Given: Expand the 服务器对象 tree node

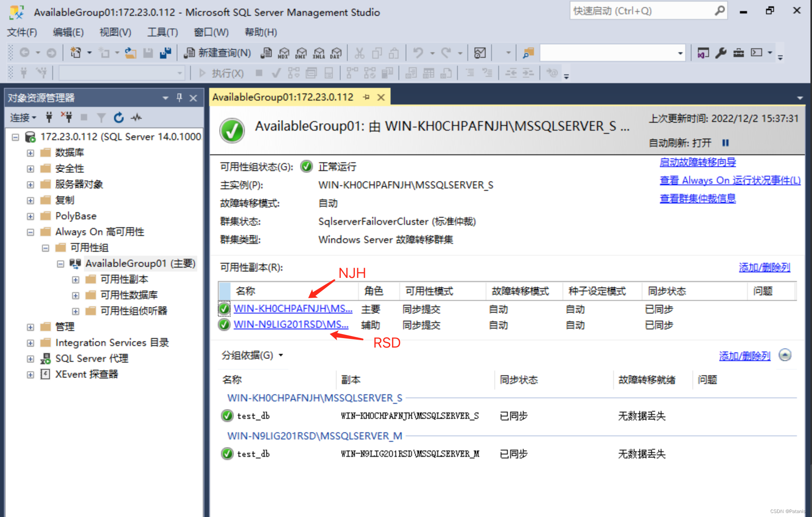Looking at the screenshot, I should 30,184.
